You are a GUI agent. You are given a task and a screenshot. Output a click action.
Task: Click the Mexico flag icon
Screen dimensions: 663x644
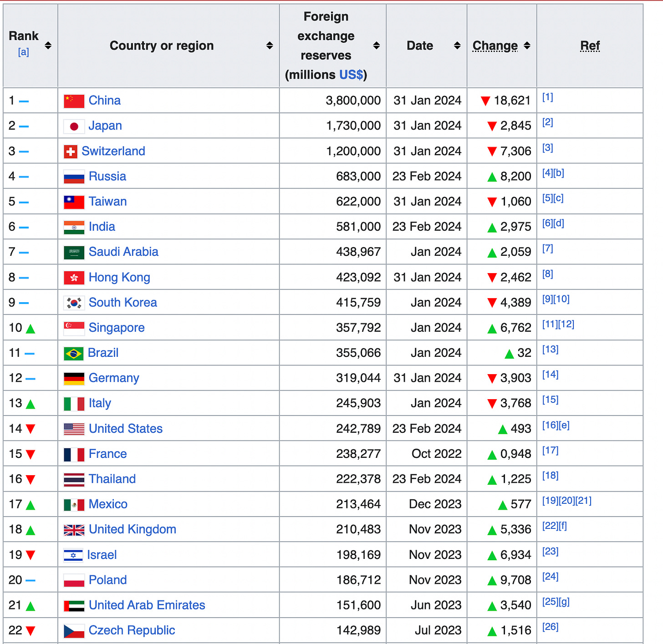[74, 505]
